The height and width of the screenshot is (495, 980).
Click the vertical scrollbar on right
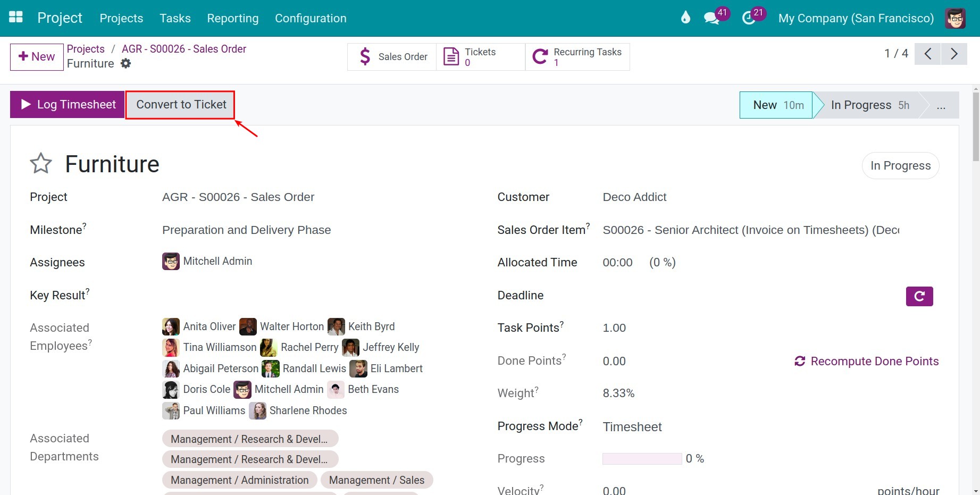point(976,128)
